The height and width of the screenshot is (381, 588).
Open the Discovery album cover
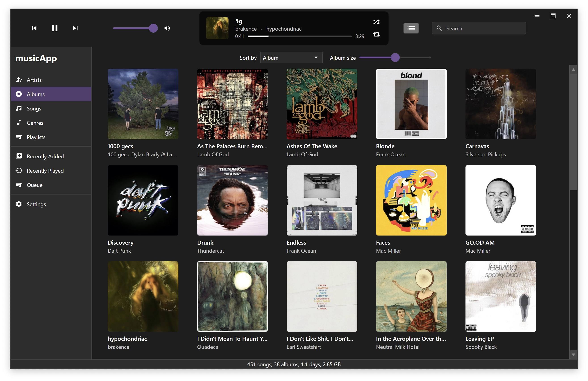click(143, 200)
